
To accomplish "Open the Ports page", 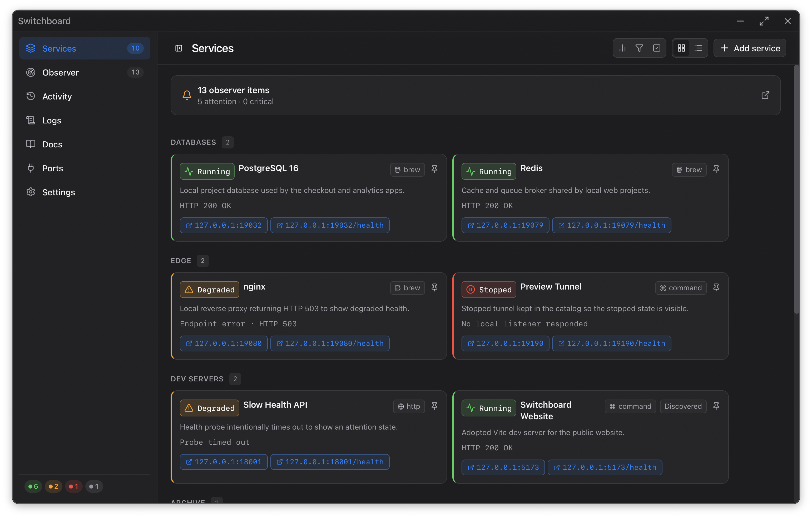I will [x=85, y=168].
